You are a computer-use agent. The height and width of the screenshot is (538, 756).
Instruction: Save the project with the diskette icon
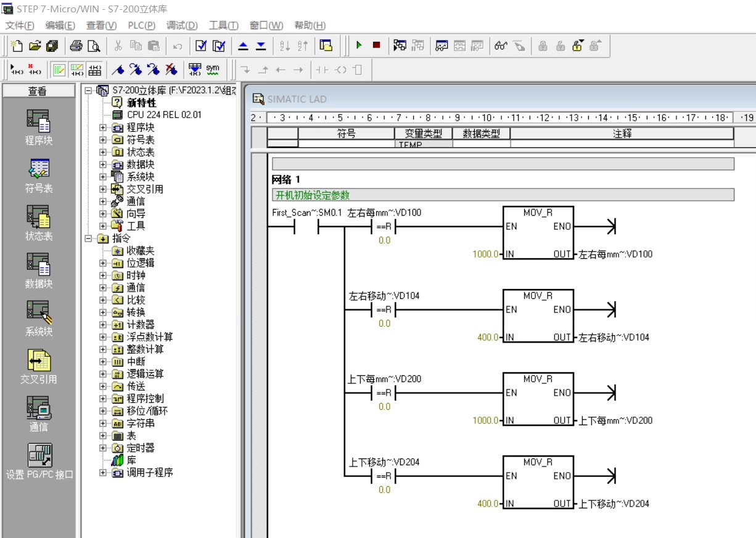(52, 46)
